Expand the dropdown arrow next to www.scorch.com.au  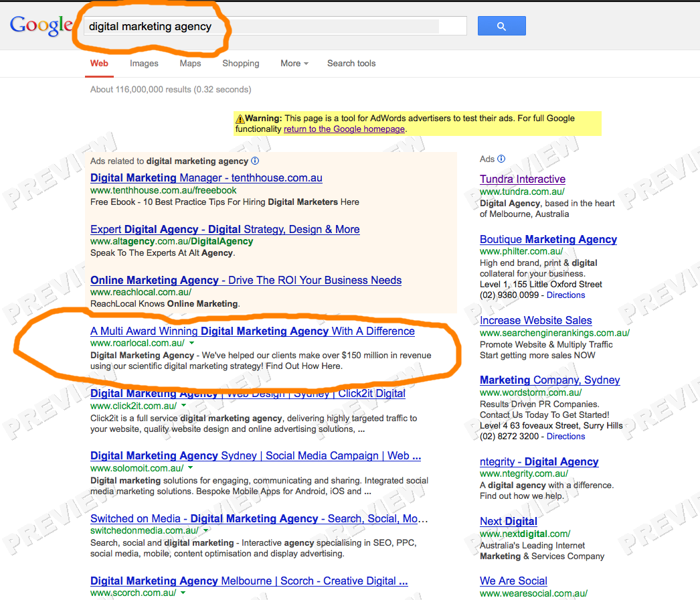click(x=183, y=593)
